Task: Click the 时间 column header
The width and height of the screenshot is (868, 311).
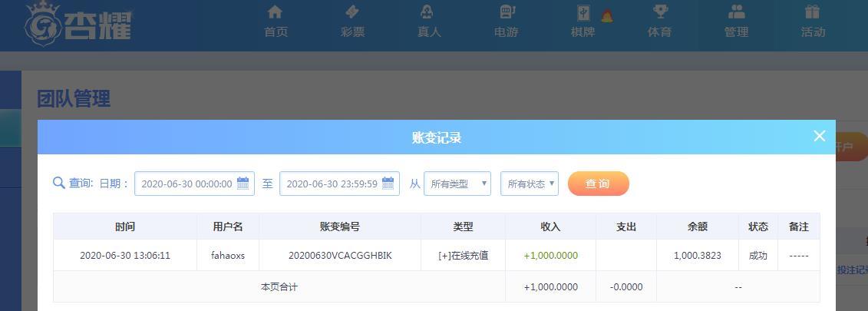Action: click(x=125, y=227)
